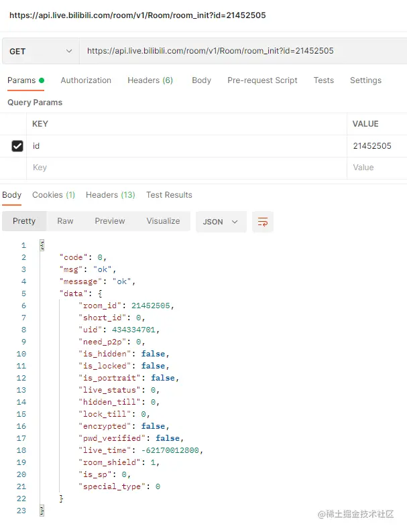This screenshot has width=407, height=532.
Task: Select the Pretty view button
Action: (24, 221)
